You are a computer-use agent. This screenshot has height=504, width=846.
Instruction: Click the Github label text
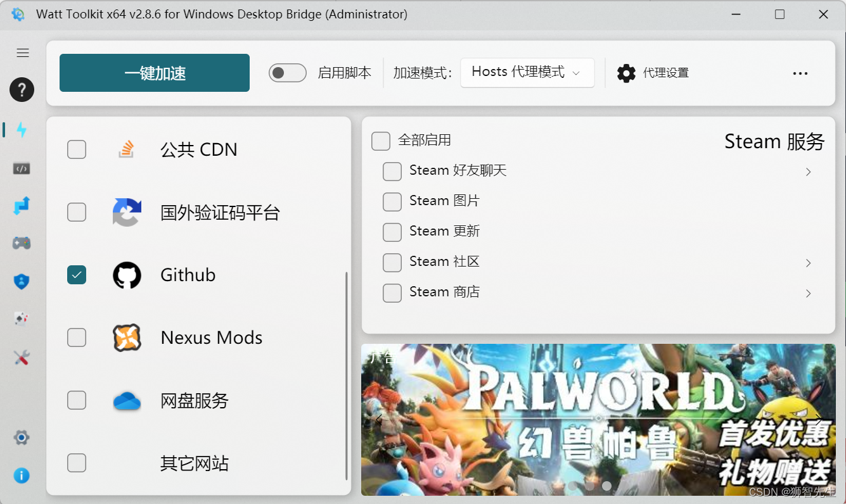188,275
